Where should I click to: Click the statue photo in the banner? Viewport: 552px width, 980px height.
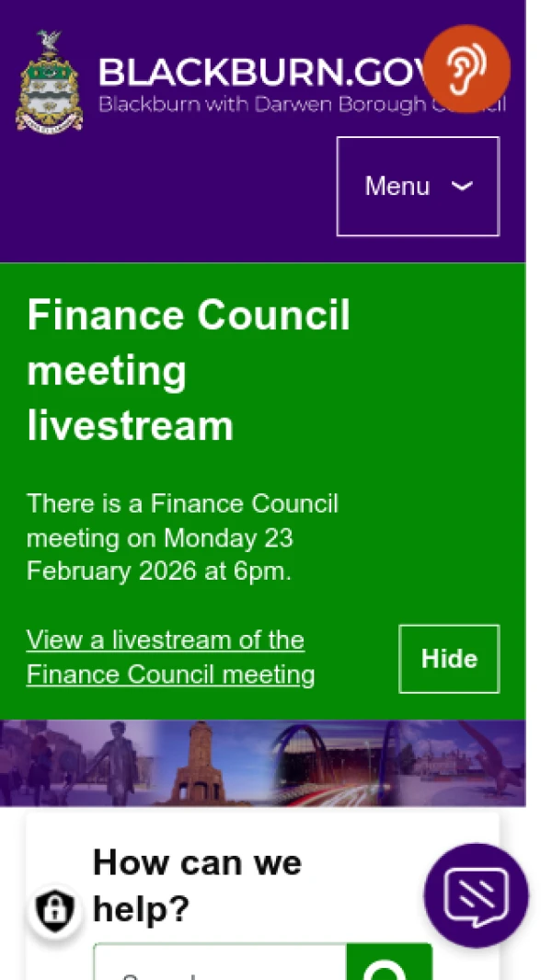(x=117, y=762)
